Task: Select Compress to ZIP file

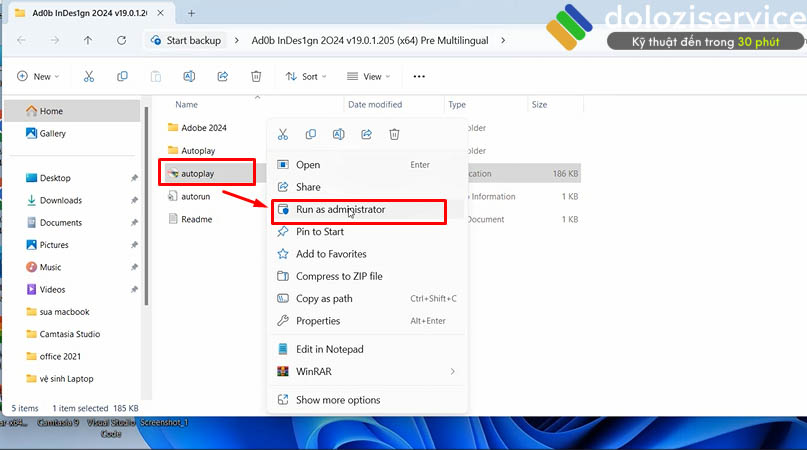Action: (368, 276)
